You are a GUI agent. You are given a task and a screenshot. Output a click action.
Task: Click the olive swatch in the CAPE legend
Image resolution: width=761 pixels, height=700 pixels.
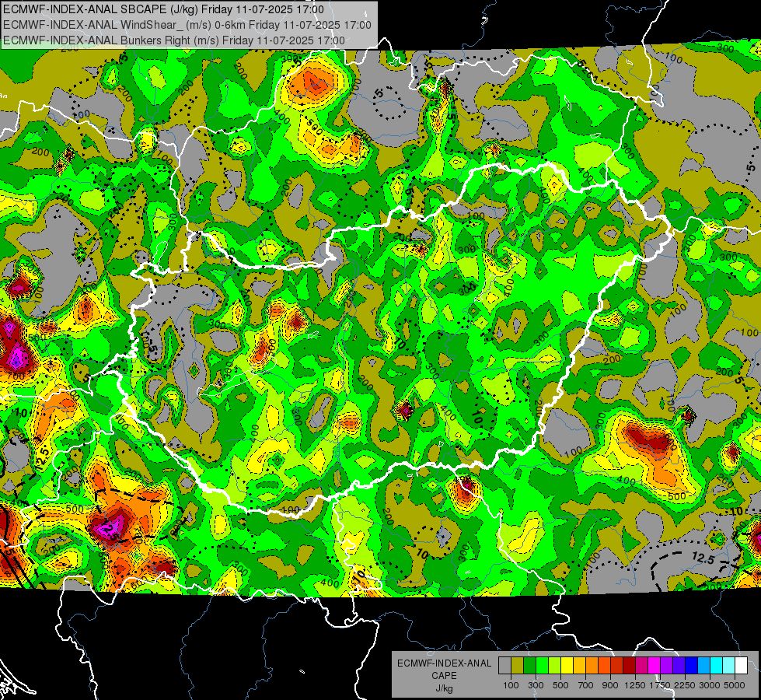518,665
